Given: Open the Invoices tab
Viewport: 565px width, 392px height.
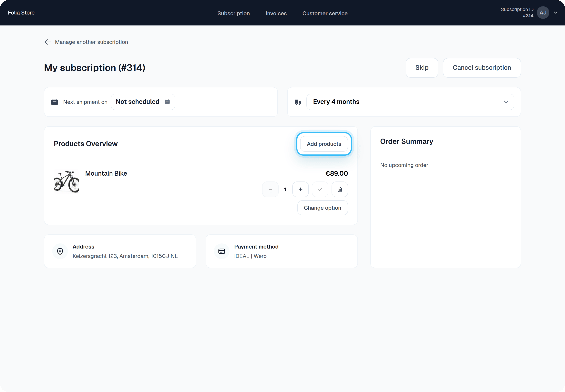Looking at the screenshot, I should [x=276, y=13].
